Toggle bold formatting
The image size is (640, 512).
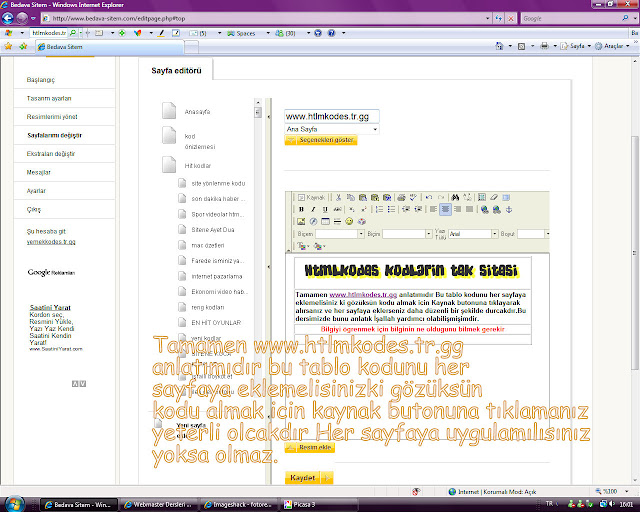click(301, 209)
